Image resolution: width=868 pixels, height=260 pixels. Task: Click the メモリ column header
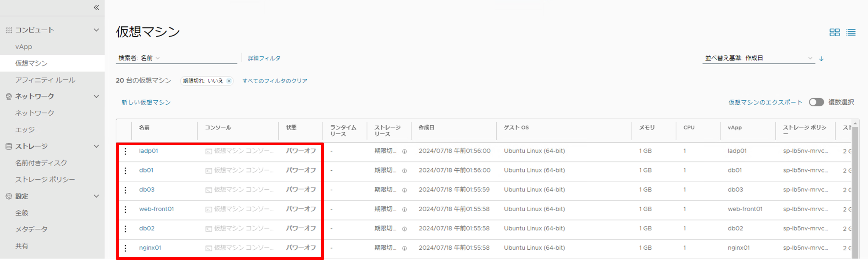[x=647, y=128]
